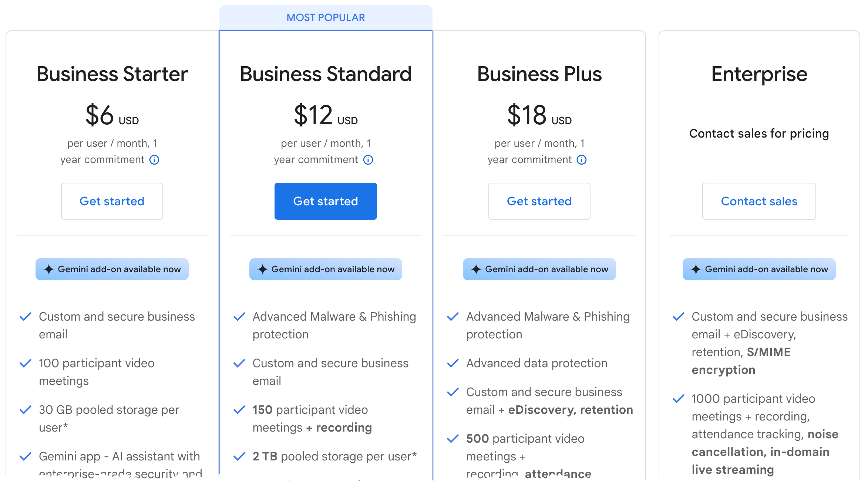Click the Business Plus plan heading

pyautogui.click(x=539, y=74)
